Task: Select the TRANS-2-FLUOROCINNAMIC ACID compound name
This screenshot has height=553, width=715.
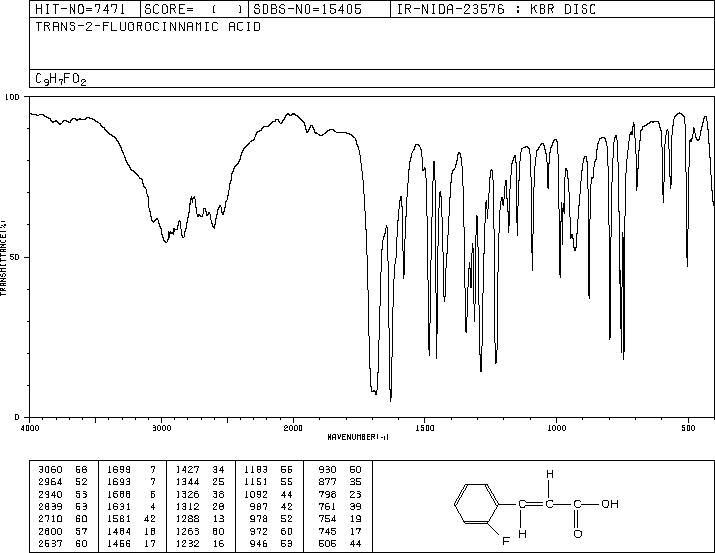Action: coord(148,26)
